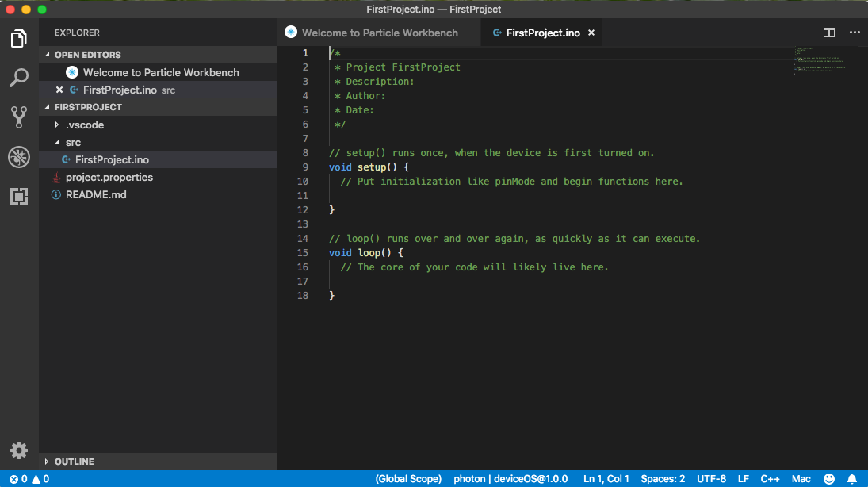Click the Mac configuration in status bar
This screenshot has width=868, height=487.
click(x=801, y=479)
